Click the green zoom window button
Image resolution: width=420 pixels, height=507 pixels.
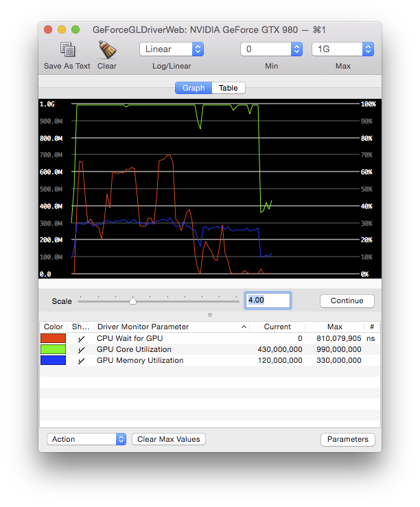tap(75, 30)
